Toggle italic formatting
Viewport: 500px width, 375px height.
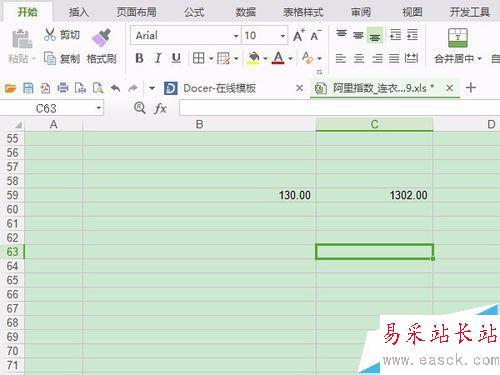click(x=158, y=58)
